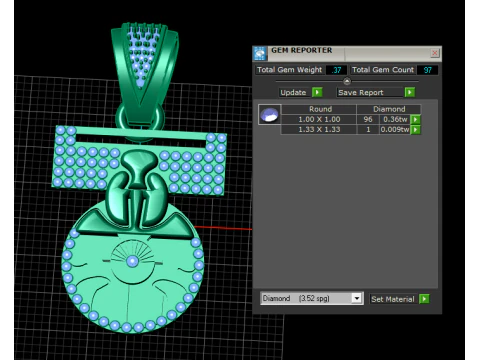Click the Total Gem Count value 97
Screen dimensions: 480x360
point(427,70)
